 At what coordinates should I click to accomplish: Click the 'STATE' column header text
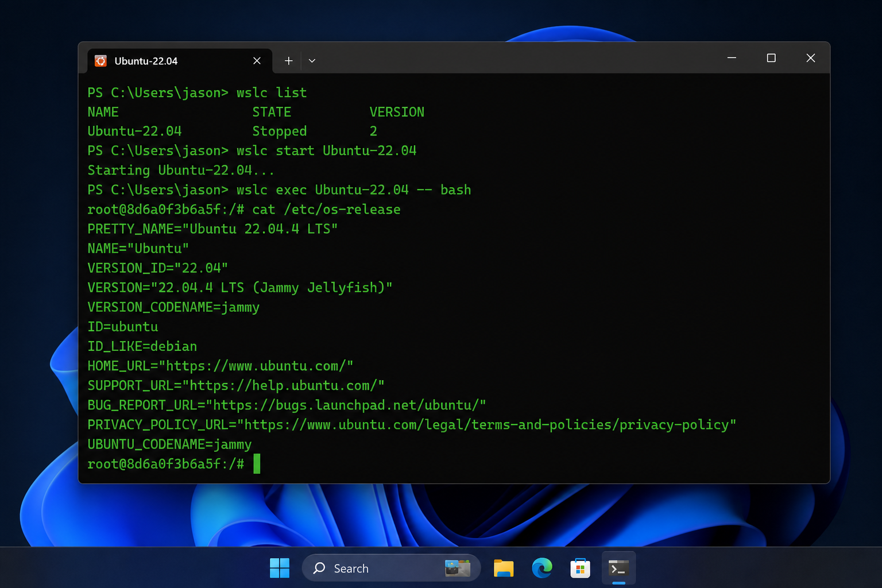click(x=272, y=112)
